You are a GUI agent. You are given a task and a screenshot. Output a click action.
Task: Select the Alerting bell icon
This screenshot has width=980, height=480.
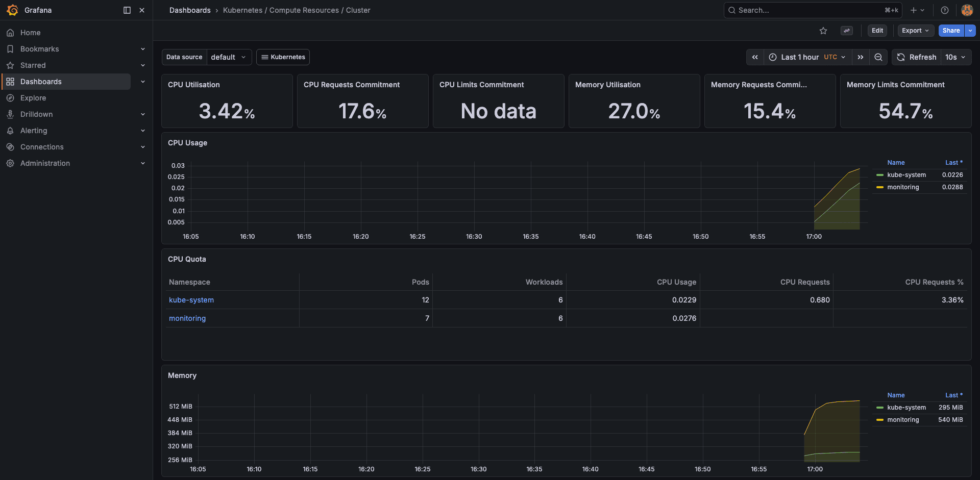(10, 130)
